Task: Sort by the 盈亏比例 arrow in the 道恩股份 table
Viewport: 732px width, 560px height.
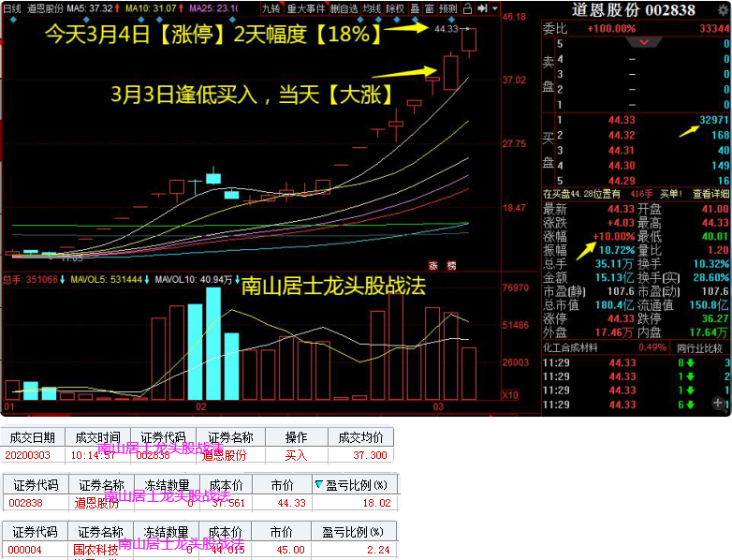Action: click(x=319, y=484)
